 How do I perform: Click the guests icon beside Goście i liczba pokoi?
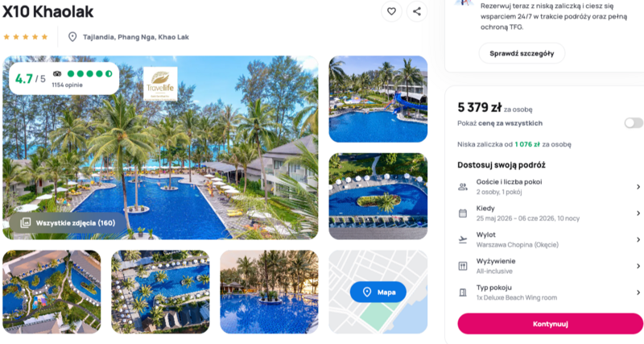[463, 187]
